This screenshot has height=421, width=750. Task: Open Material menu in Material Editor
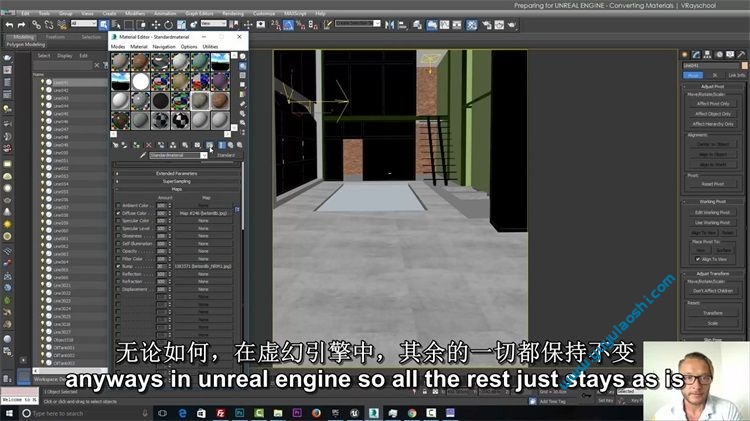point(139,47)
